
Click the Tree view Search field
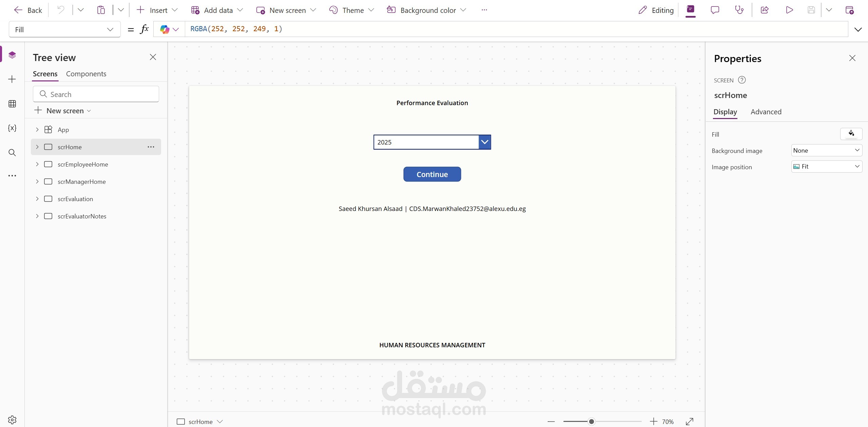coord(96,94)
